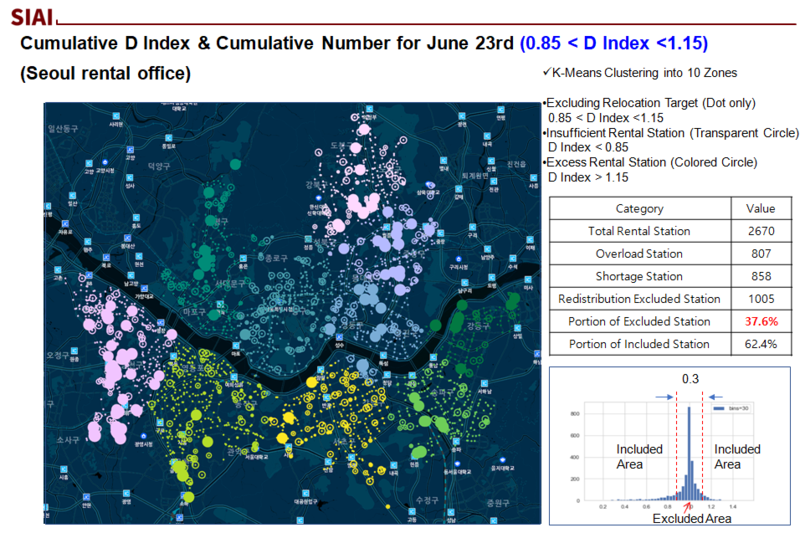Click the checkmark beside K-Means Clustering

point(546,74)
